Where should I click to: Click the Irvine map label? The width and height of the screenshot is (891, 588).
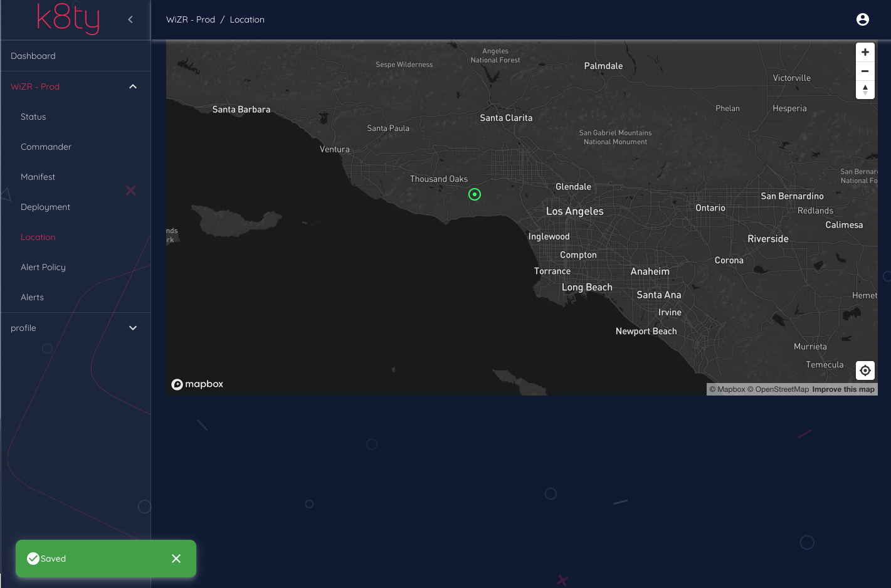(670, 312)
